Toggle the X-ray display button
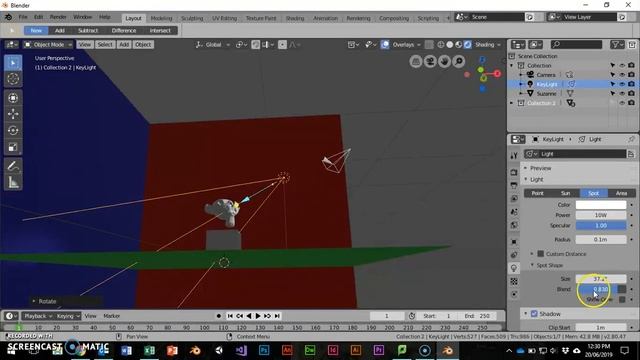640x360 pixels. click(x=429, y=44)
